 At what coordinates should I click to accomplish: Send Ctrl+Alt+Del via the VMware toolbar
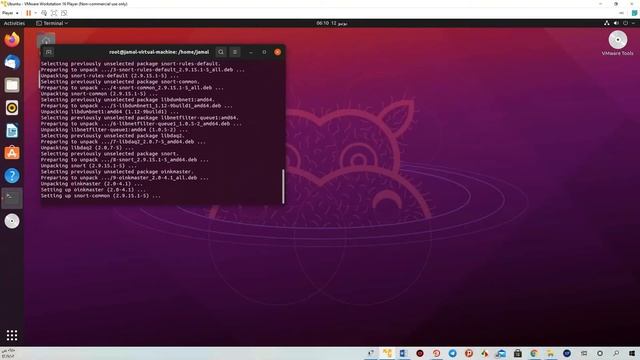[44, 13]
